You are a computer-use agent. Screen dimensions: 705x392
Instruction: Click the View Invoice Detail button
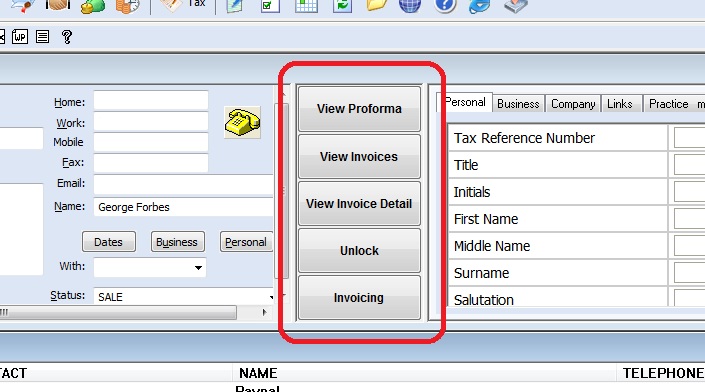[x=359, y=204]
